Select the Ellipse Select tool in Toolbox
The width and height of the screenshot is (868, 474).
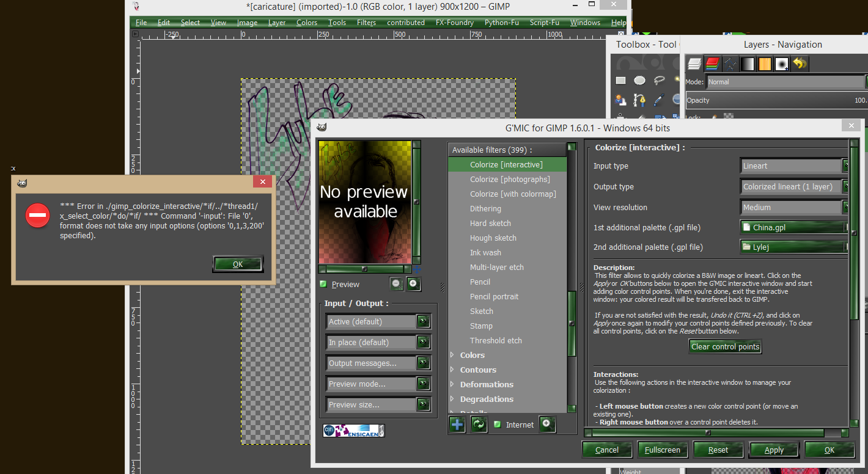tap(640, 80)
